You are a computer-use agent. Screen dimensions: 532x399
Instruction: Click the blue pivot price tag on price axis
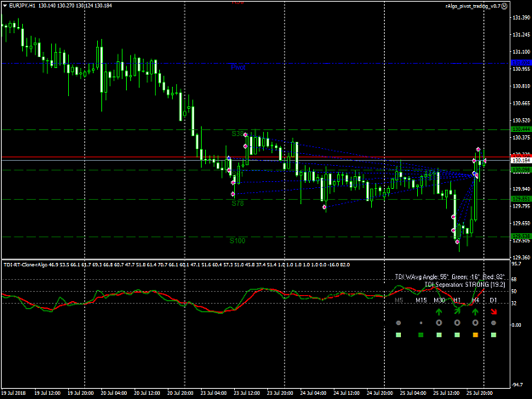(520, 63)
